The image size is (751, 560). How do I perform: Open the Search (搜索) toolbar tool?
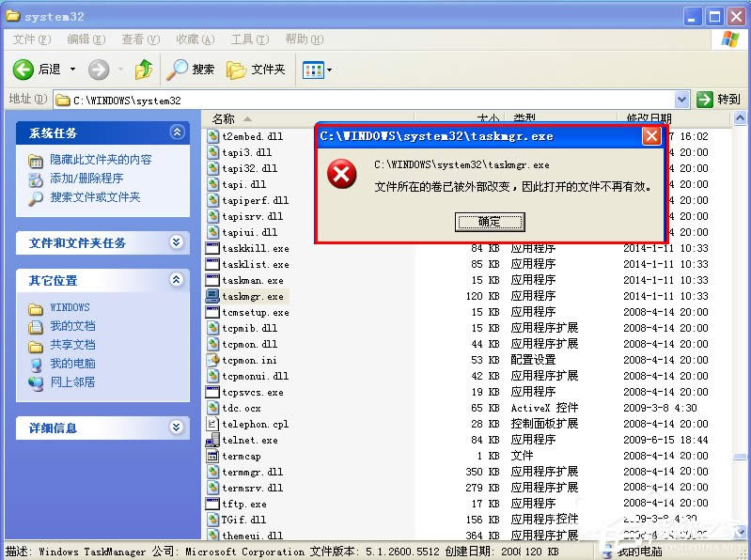tap(178, 70)
